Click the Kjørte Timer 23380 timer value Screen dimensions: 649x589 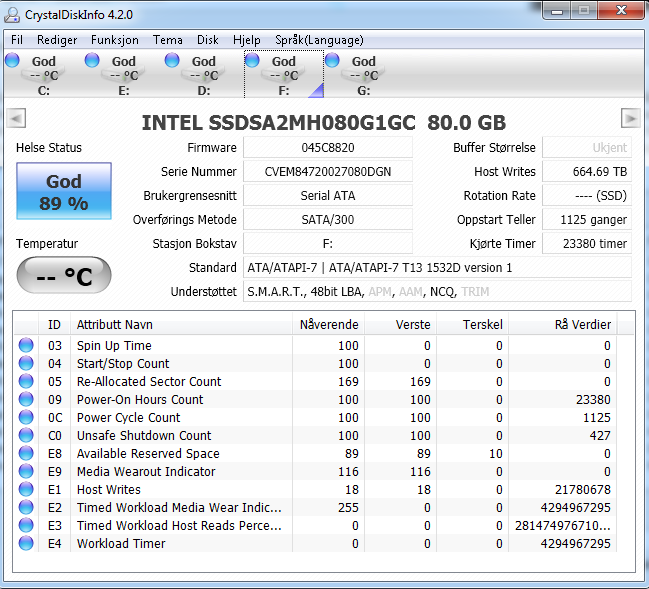[587, 244]
